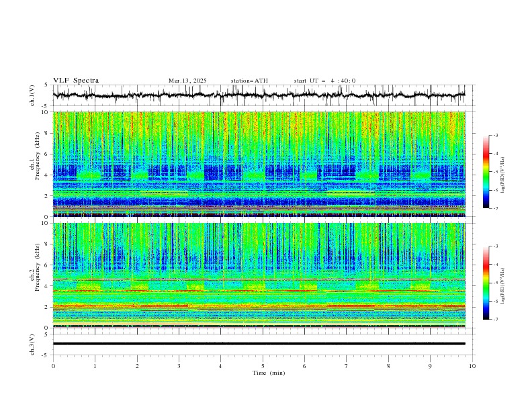This screenshot has height=411, width=532.
Task: Click time axis tick label "8"
Action: tap(388, 366)
